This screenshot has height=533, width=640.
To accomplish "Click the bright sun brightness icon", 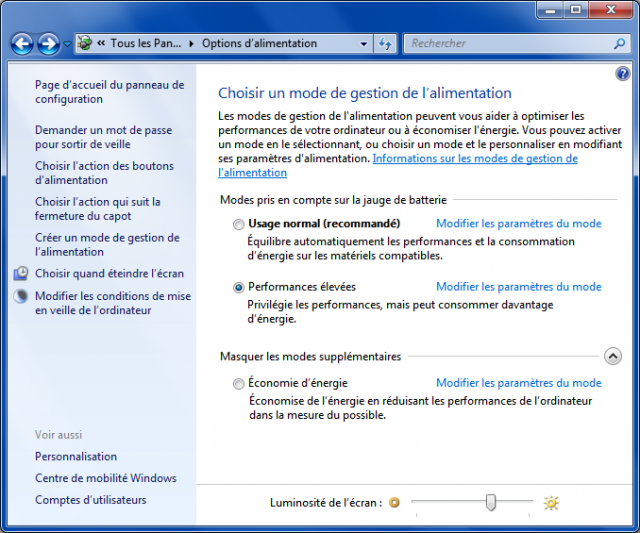I will pos(551,503).
